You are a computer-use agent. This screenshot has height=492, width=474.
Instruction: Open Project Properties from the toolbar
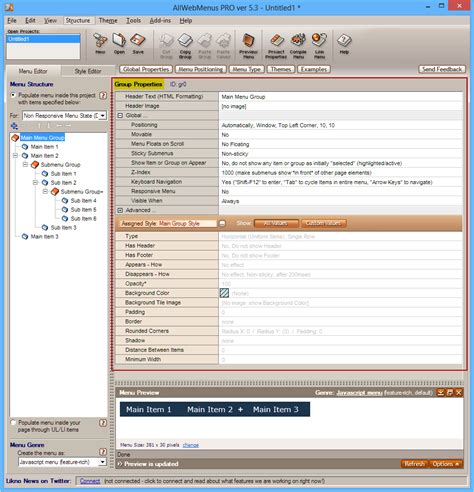pyautogui.click(x=276, y=46)
